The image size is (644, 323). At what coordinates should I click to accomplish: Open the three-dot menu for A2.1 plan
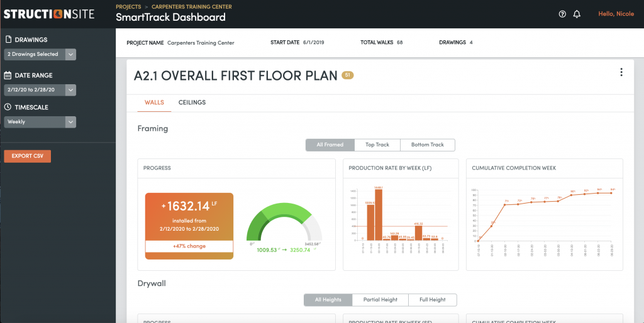point(621,72)
